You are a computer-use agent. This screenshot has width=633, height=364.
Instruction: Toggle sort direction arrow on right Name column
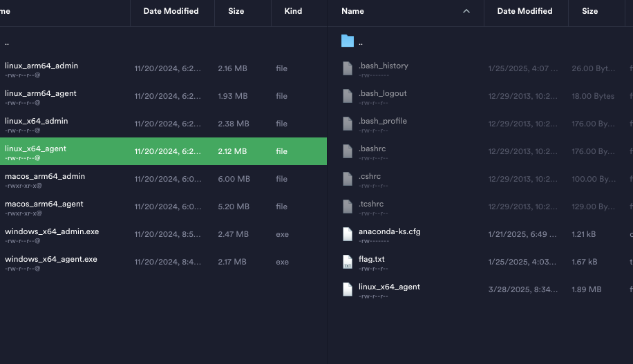click(x=466, y=11)
